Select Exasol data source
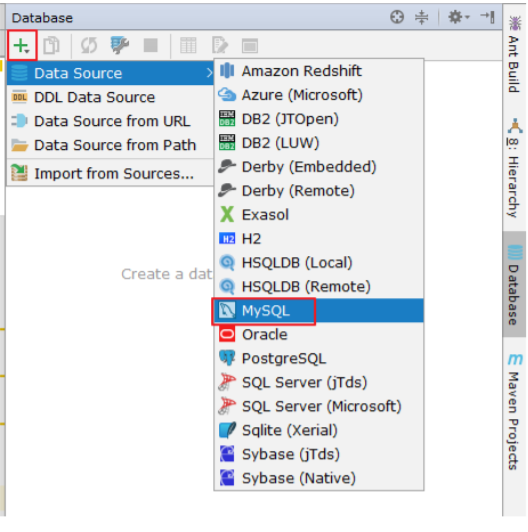528x532 pixels. 319,215
